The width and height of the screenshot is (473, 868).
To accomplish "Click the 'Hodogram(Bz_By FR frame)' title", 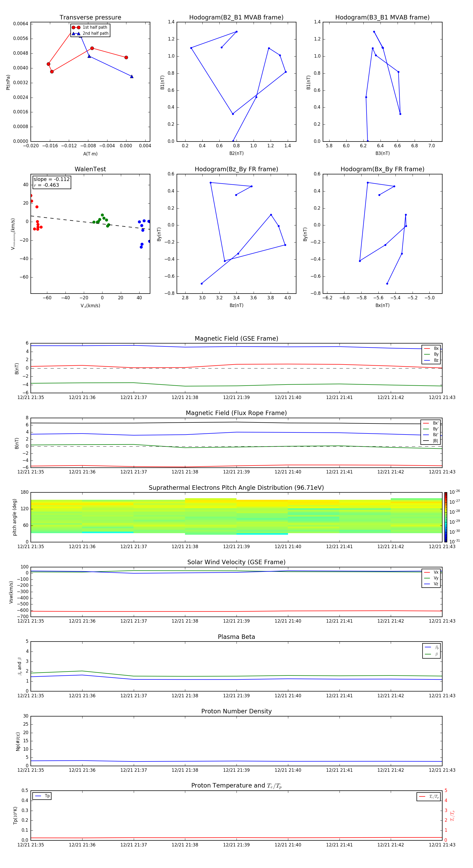I will (236, 169).
